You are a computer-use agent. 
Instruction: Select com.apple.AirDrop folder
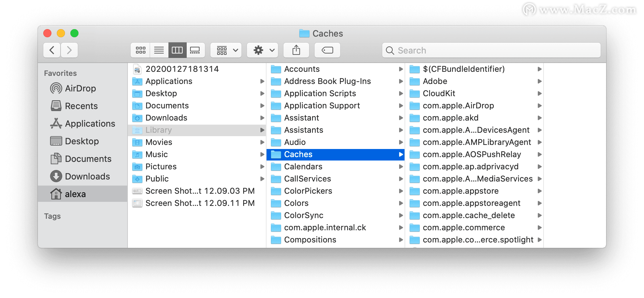474,106
